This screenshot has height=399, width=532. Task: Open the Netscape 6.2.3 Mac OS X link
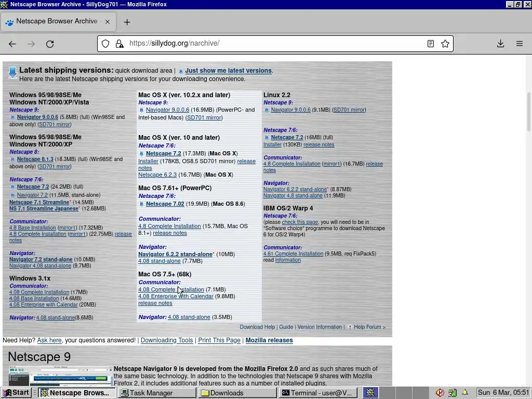click(157, 175)
